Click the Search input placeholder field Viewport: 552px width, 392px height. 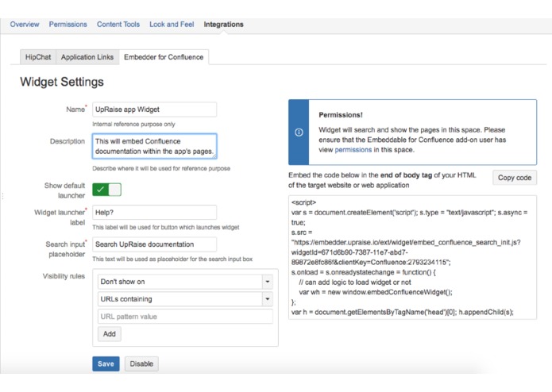[155, 244]
